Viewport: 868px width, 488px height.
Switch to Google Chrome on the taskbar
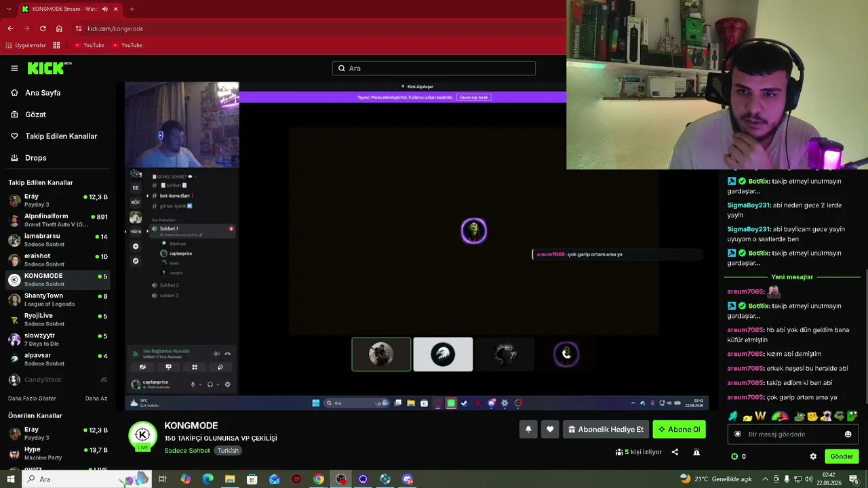point(319,479)
